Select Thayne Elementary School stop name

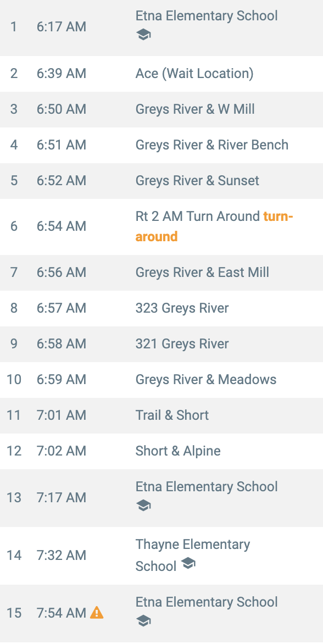click(192, 556)
